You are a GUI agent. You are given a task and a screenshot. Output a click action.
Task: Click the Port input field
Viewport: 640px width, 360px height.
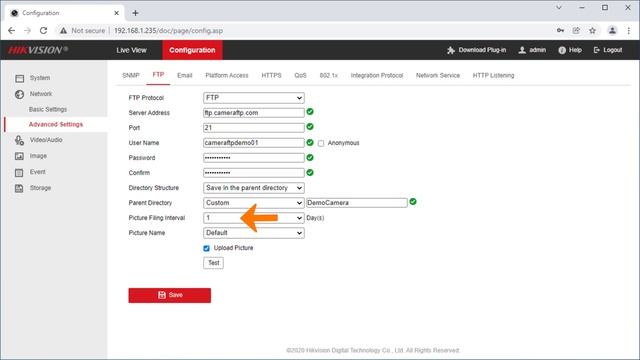click(x=253, y=128)
